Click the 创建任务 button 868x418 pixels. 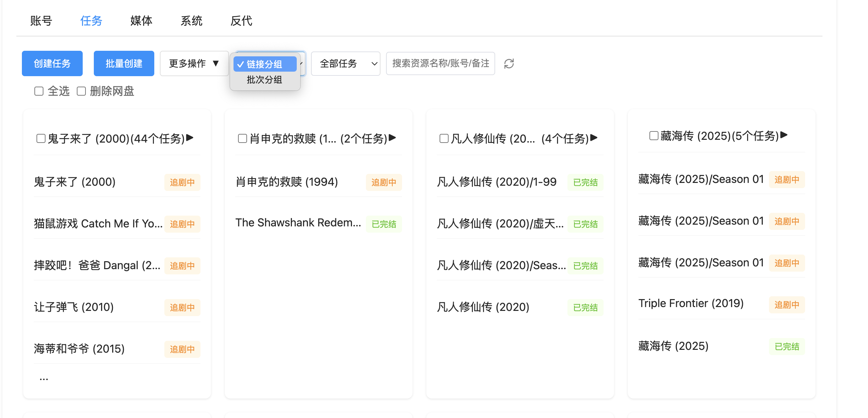coord(52,63)
